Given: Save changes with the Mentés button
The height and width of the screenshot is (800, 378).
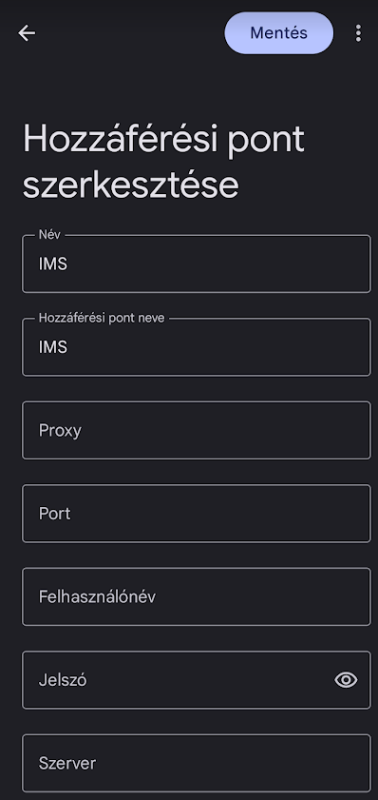Looking at the screenshot, I should [279, 33].
